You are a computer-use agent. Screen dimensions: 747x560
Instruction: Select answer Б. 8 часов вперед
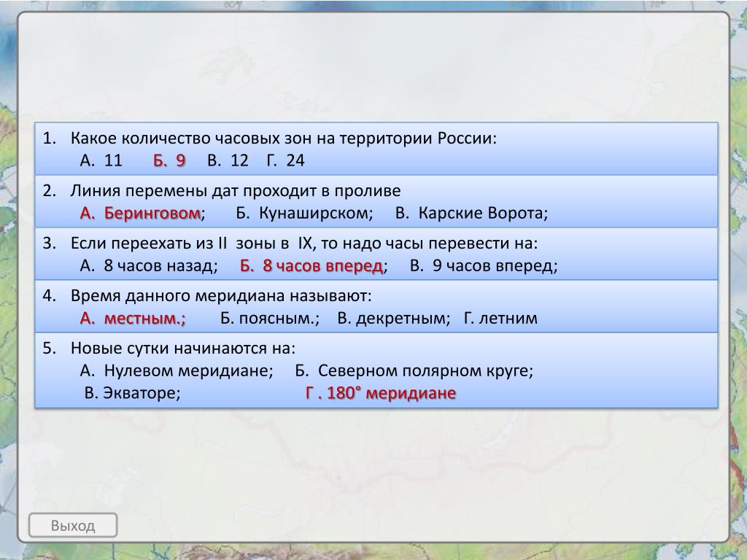pyautogui.click(x=314, y=265)
